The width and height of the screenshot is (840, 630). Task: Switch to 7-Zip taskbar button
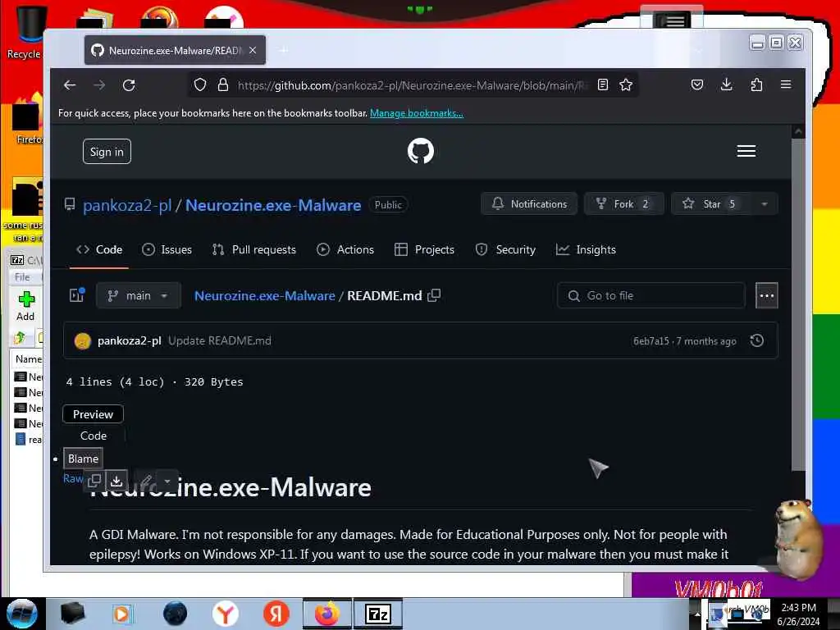click(x=378, y=614)
